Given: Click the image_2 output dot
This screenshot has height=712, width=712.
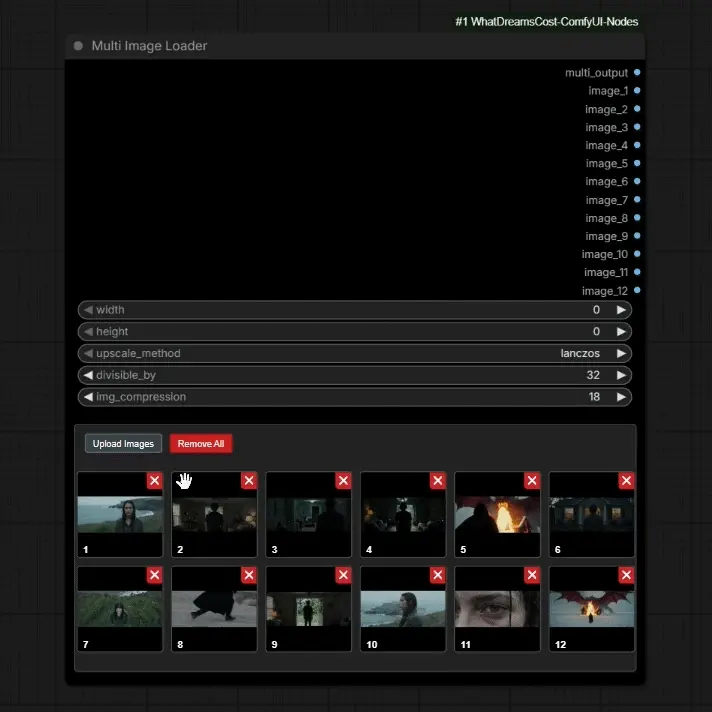Looking at the screenshot, I should point(637,109).
